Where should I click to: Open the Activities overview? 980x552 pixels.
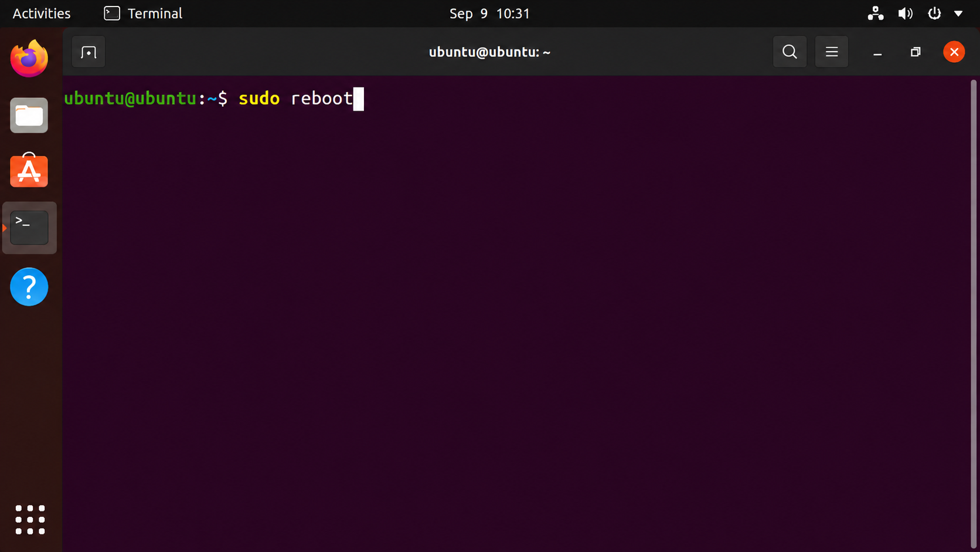click(x=42, y=13)
